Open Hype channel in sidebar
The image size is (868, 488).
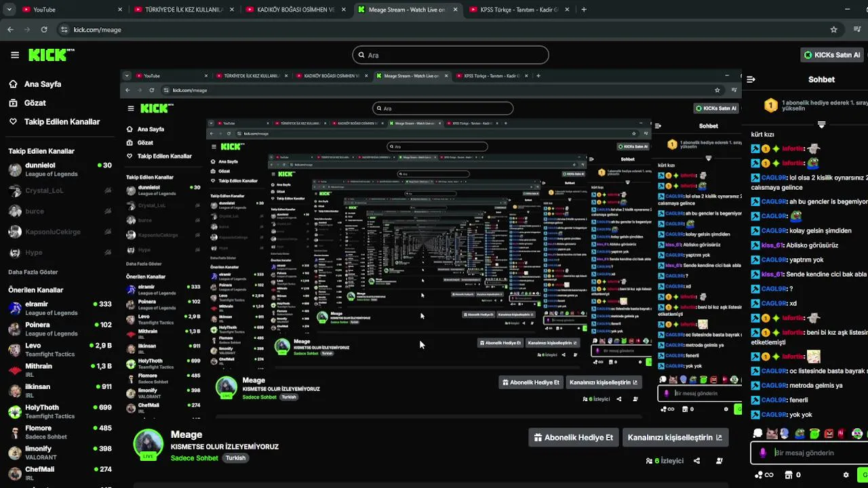(60, 252)
